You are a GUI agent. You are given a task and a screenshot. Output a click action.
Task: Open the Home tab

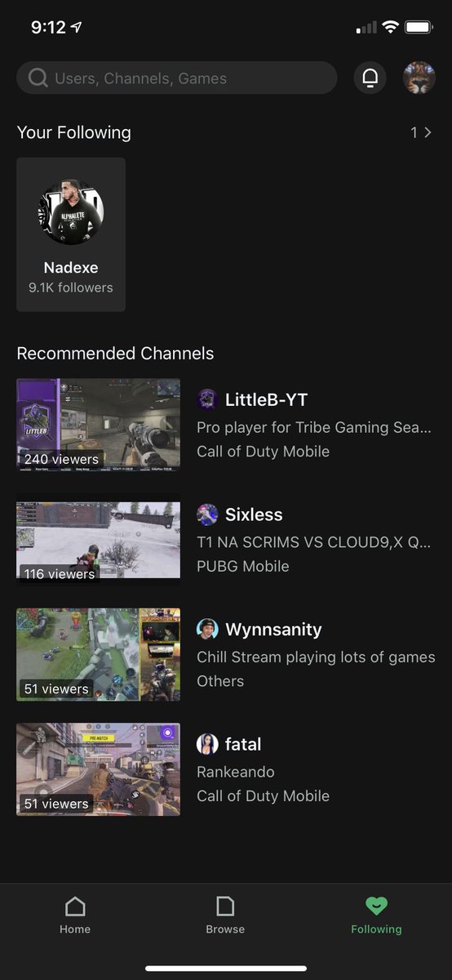(x=75, y=915)
